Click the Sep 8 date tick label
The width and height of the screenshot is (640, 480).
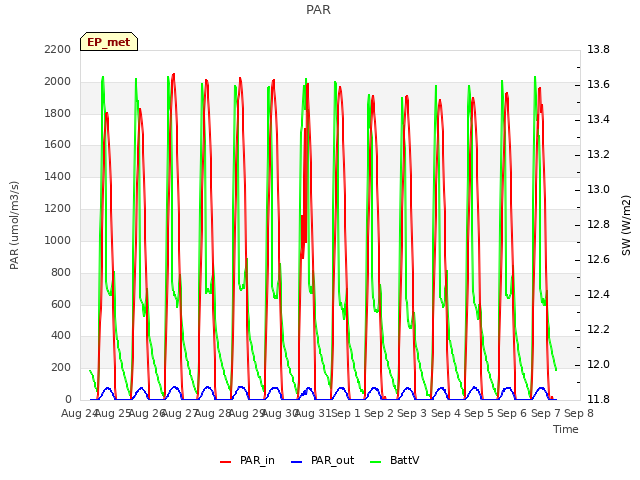pos(579,413)
